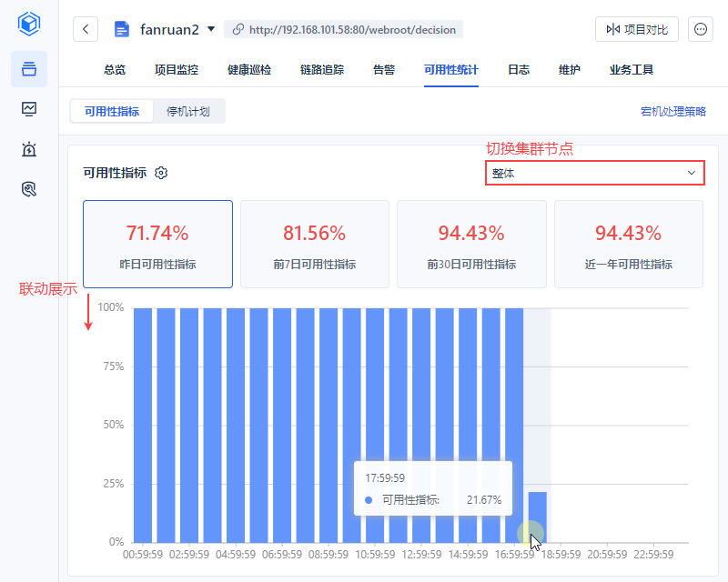Open the wrench tools sidebar icon
This screenshot has width=728, height=582.
(x=29, y=189)
